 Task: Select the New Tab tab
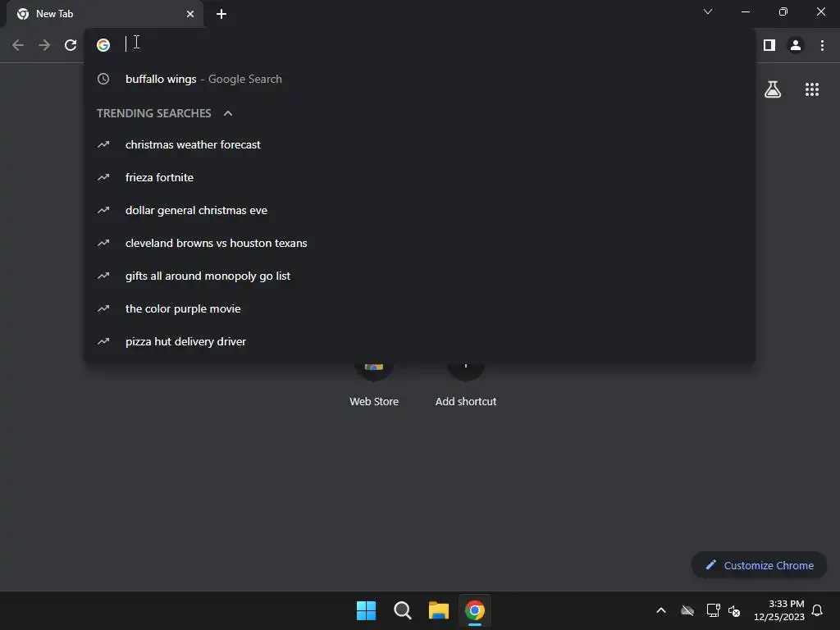point(104,14)
